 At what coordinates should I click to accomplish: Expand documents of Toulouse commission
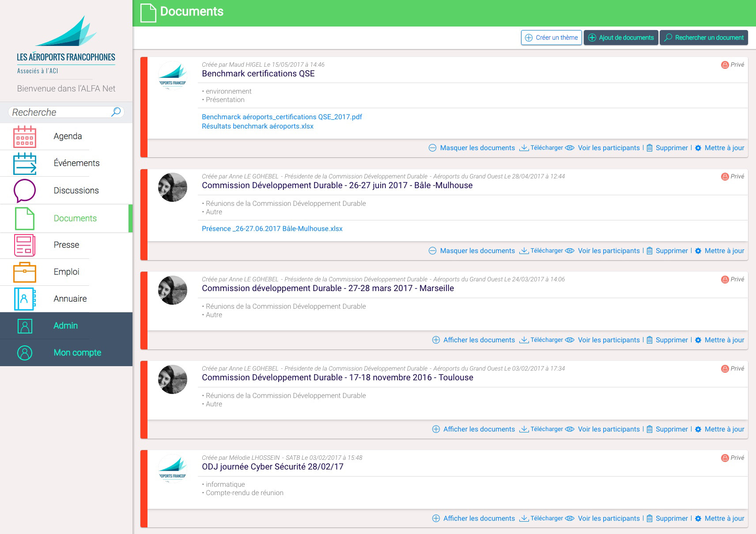coord(473,429)
